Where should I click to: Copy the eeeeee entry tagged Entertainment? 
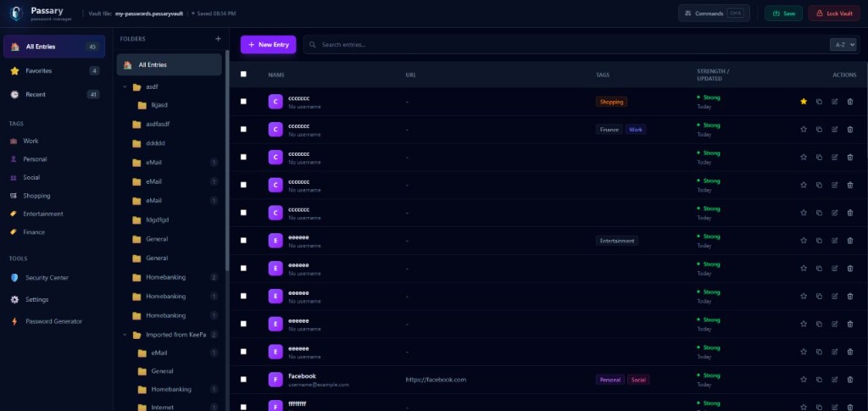(820, 241)
